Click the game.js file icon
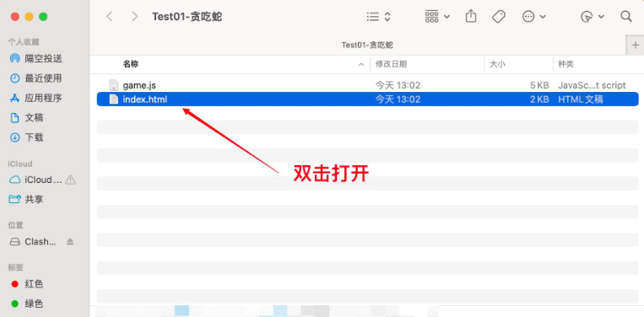The width and height of the screenshot is (644, 317). tap(113, 85)
